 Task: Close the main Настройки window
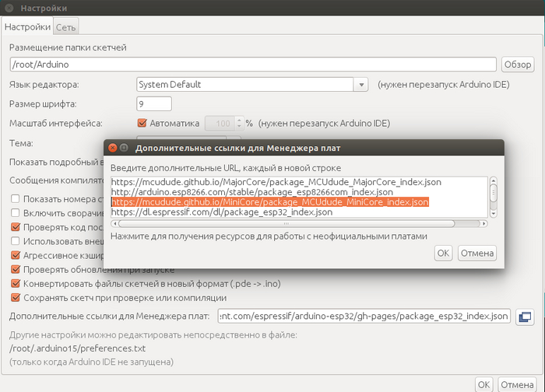coord(7,8)
